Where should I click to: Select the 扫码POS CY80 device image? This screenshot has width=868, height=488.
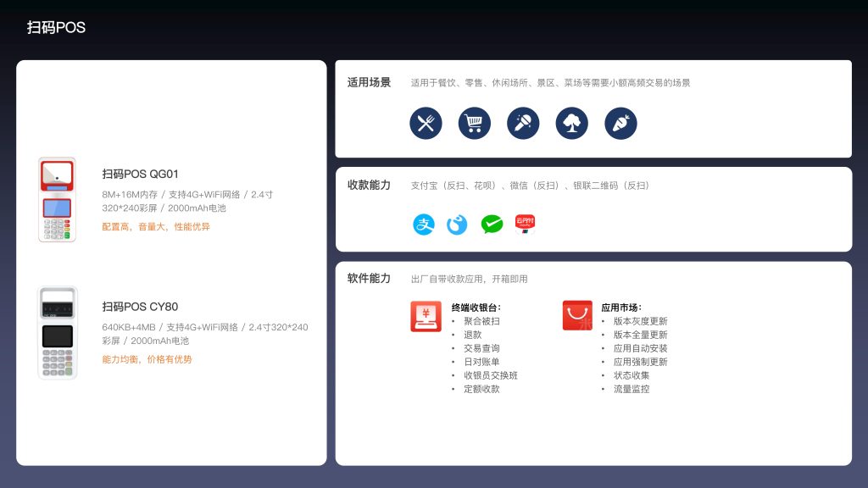click(58, 332)
